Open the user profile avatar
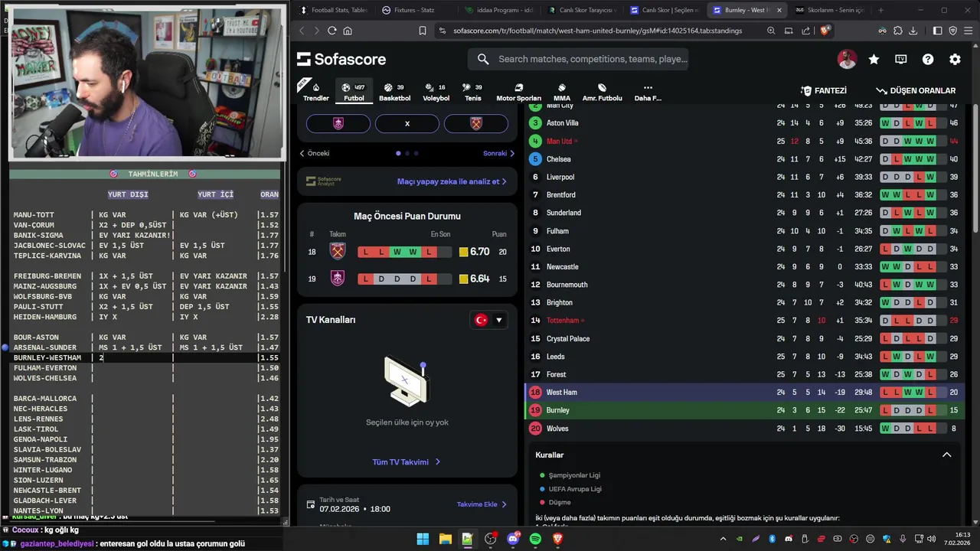980x551 pixels. tap(847, 59)
